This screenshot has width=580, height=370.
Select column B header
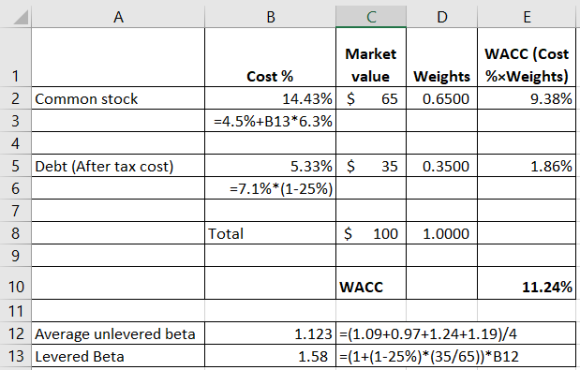click(270, 17)
